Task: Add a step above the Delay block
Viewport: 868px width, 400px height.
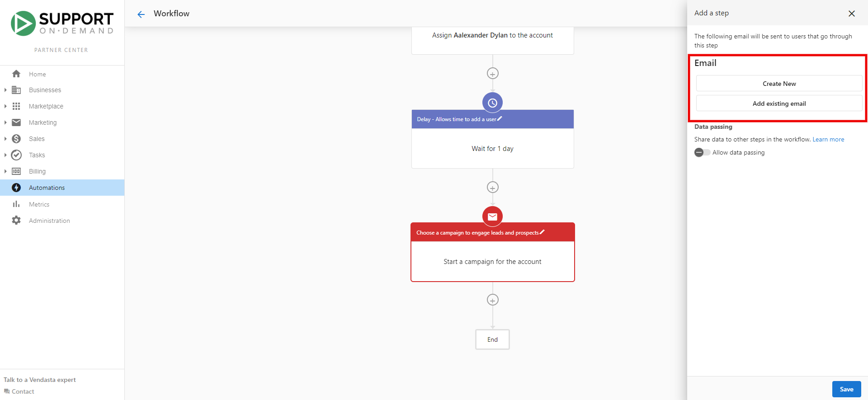Action: (492, 73)
